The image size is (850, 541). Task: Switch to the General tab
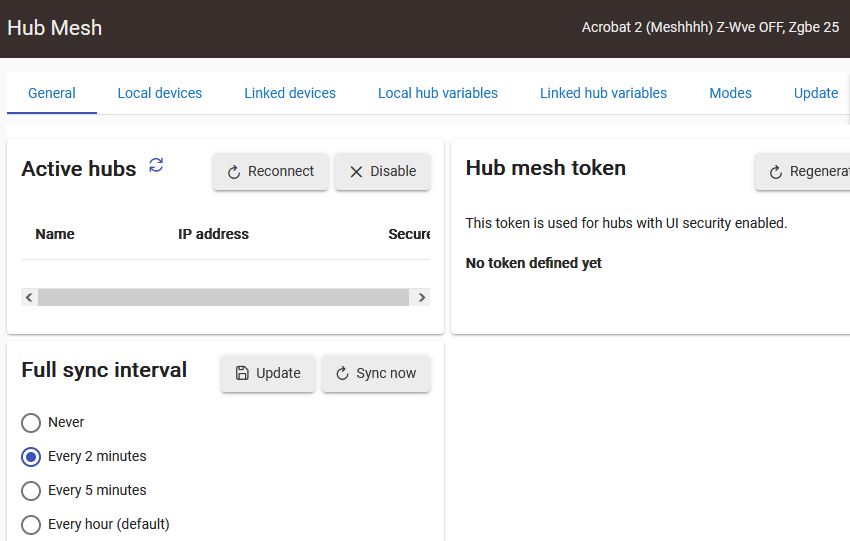coord(52,93)
